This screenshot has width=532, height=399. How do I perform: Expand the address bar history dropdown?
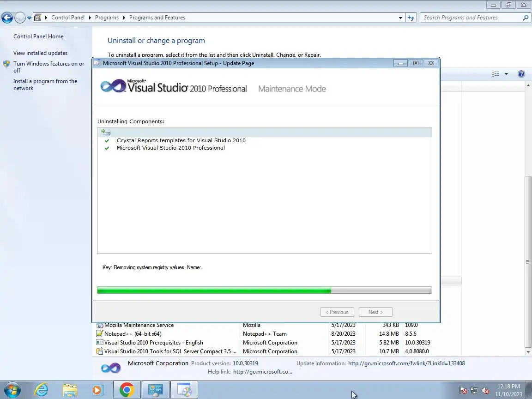[400, 18]
